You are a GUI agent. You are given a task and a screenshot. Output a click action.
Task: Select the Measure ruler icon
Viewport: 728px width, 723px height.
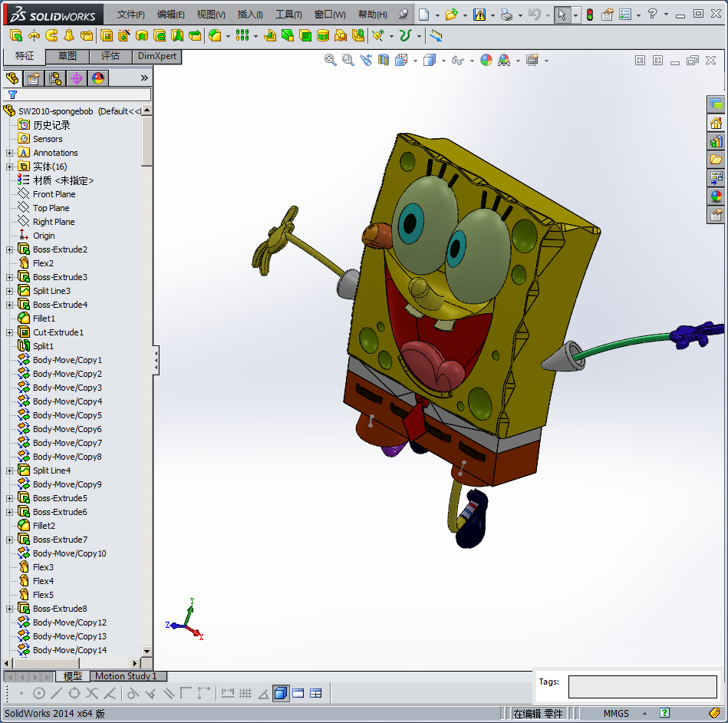[x=436, y=35]
